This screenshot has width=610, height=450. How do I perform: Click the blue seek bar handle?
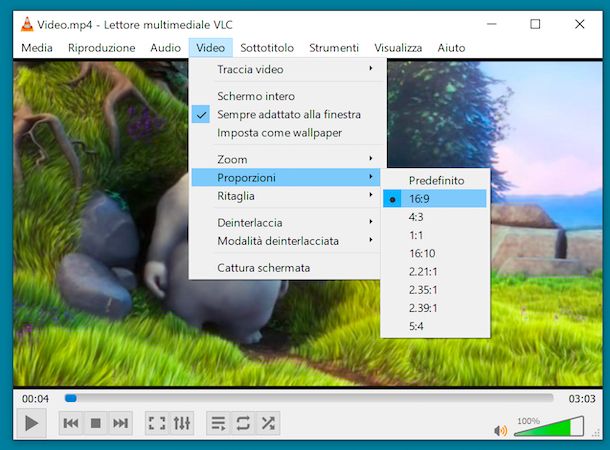click(70, 398)
